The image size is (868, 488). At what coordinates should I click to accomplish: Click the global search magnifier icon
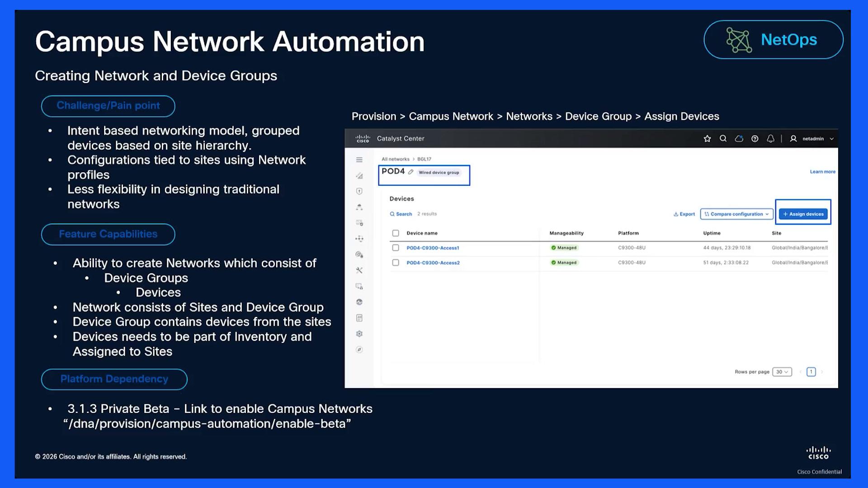click(x=723, y=139)
